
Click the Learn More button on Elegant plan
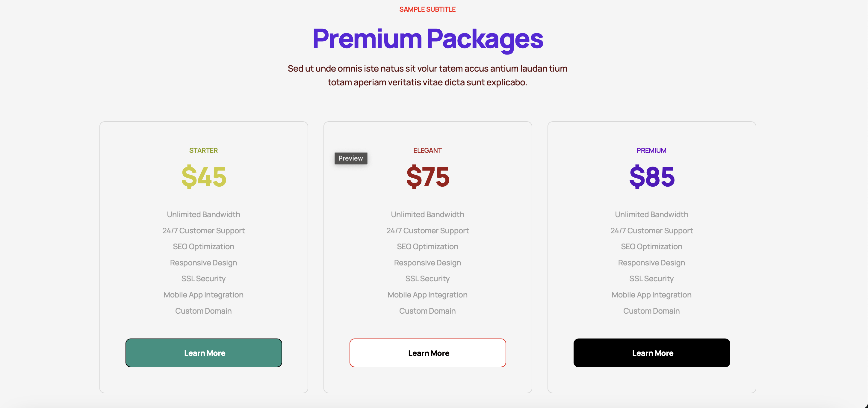click(428, 353)
